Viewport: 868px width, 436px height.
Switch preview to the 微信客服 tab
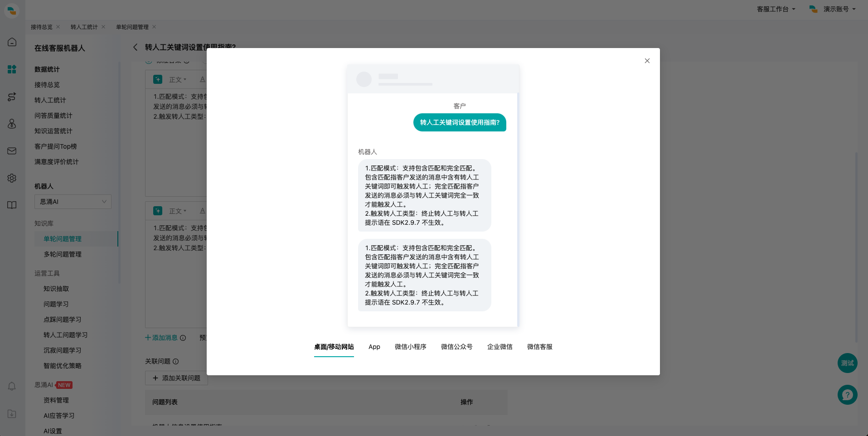pyautogui.click(x=539, y=347)
